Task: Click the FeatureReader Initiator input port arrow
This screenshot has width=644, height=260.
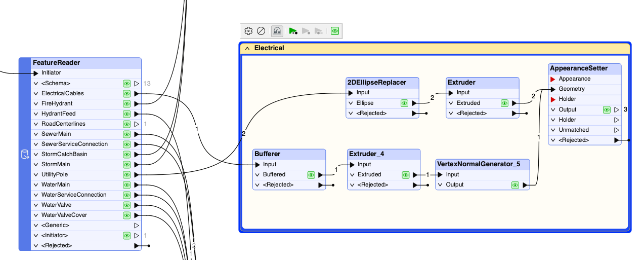Action: 36,73
